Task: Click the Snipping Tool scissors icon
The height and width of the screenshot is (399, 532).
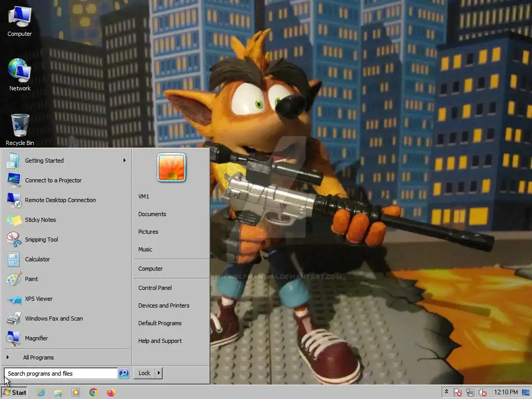Action: coord(13,239)
